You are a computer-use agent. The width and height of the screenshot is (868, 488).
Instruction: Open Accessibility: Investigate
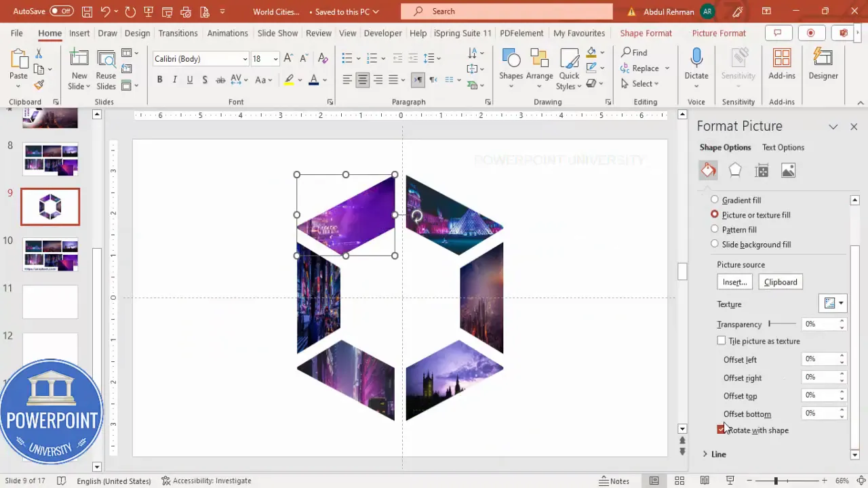point(206,481)
